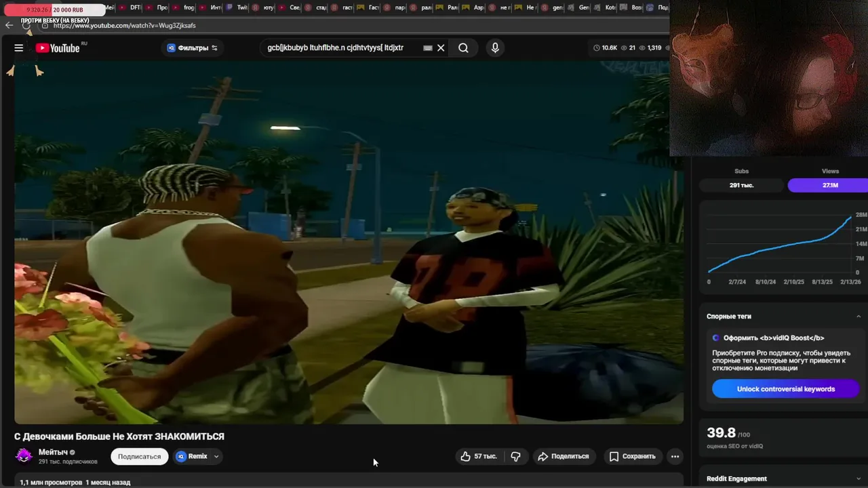Viewport: 868px width, 488px height.
Task: Select the Views 27.1M pill
Action: (829, 185)
